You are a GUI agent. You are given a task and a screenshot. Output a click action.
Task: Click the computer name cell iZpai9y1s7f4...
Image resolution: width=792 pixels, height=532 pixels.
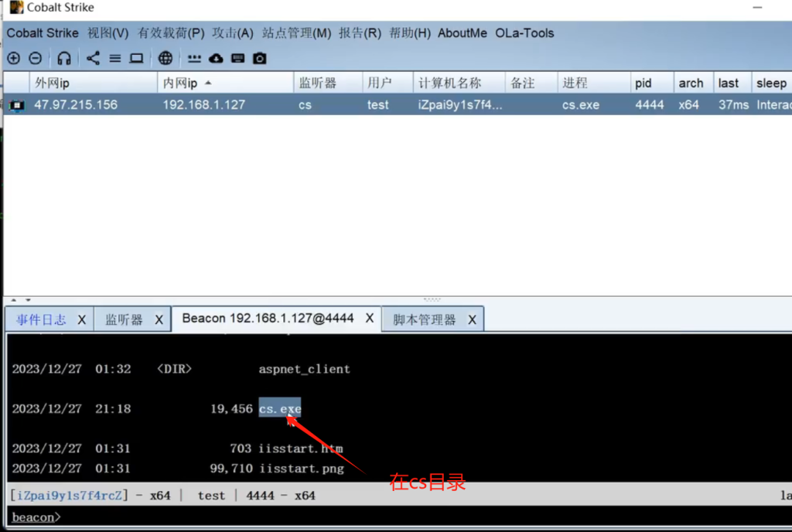[460, 105]
